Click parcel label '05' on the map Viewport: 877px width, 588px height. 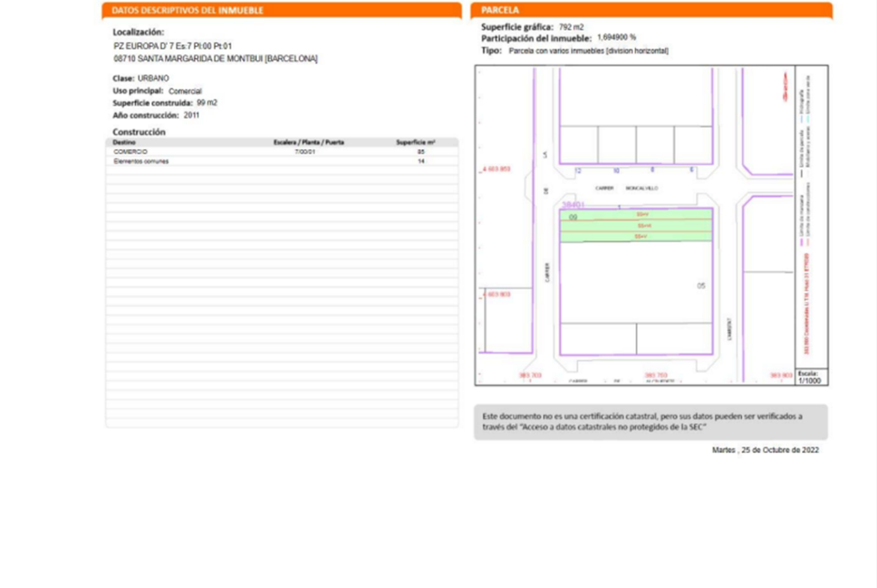701,285
